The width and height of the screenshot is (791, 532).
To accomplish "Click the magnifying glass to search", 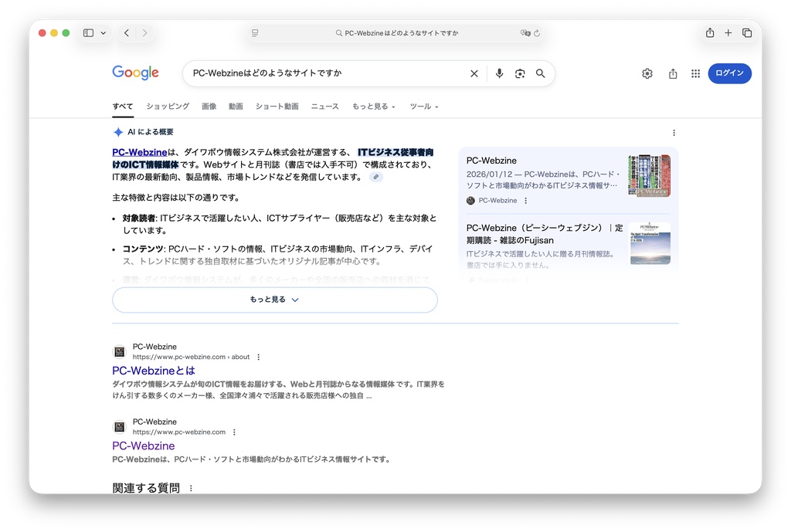I will click(x=541, y=73).
